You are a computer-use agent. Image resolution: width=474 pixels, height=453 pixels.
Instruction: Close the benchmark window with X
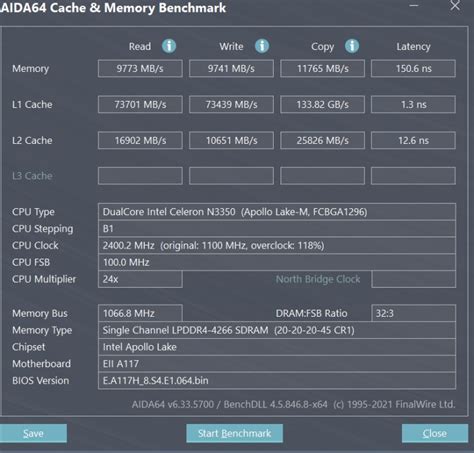pos(455,6)
